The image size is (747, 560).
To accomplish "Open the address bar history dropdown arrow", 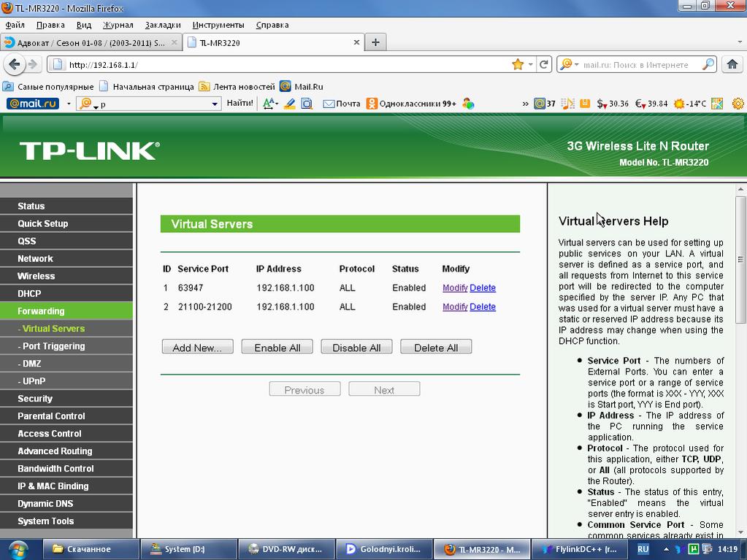I will [531, 64].
